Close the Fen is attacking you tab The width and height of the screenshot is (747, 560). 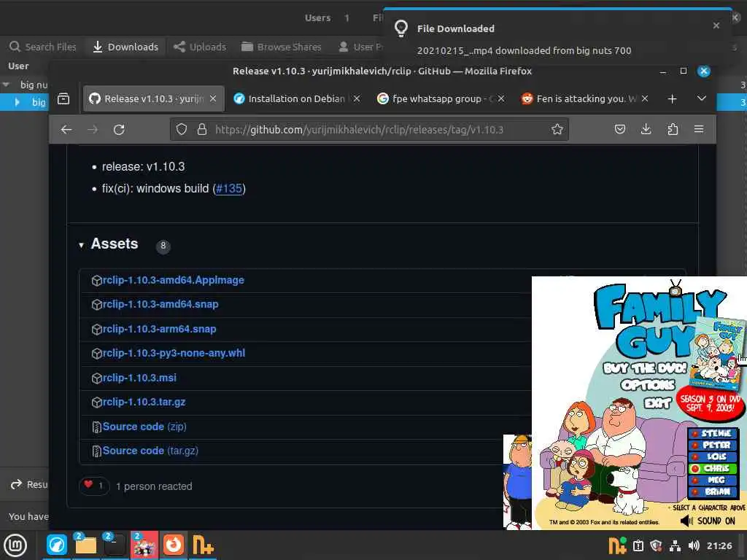tap(645, 98)
